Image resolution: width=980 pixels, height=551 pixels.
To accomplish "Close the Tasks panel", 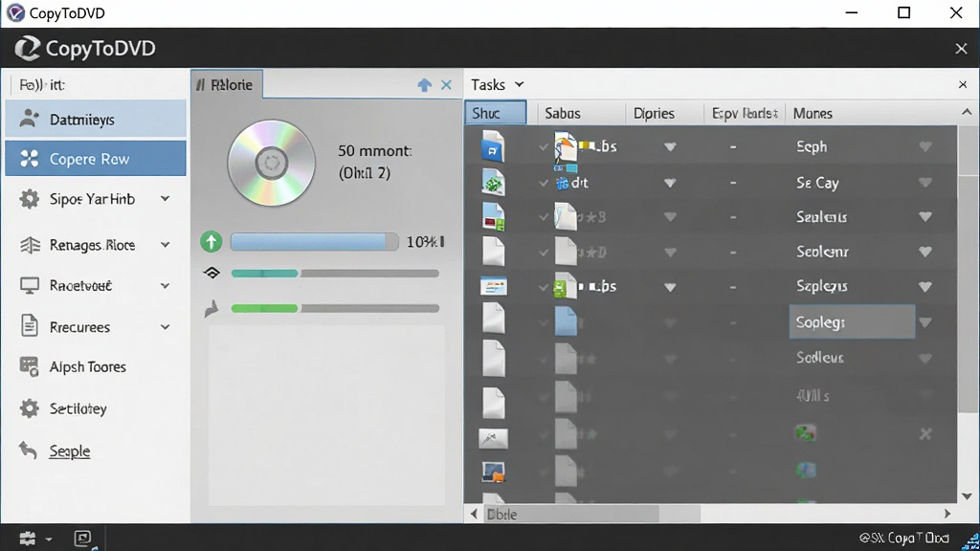I will pyautogui.click(x=963, y=84).
